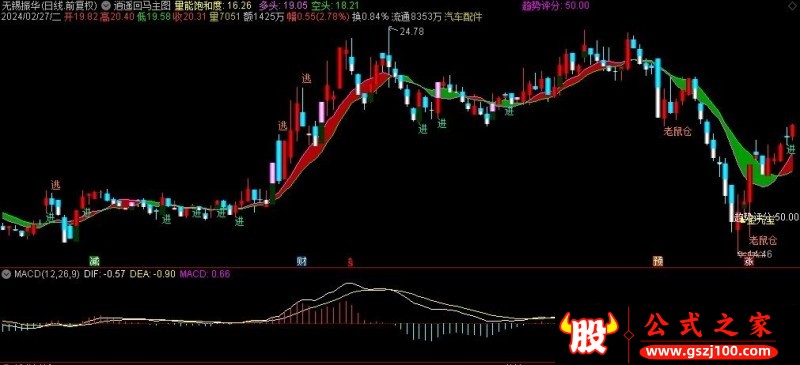Click the volume value 量7051
This screenshot has width=800, height=365.
pyautogui.click(x=223, y=17)
